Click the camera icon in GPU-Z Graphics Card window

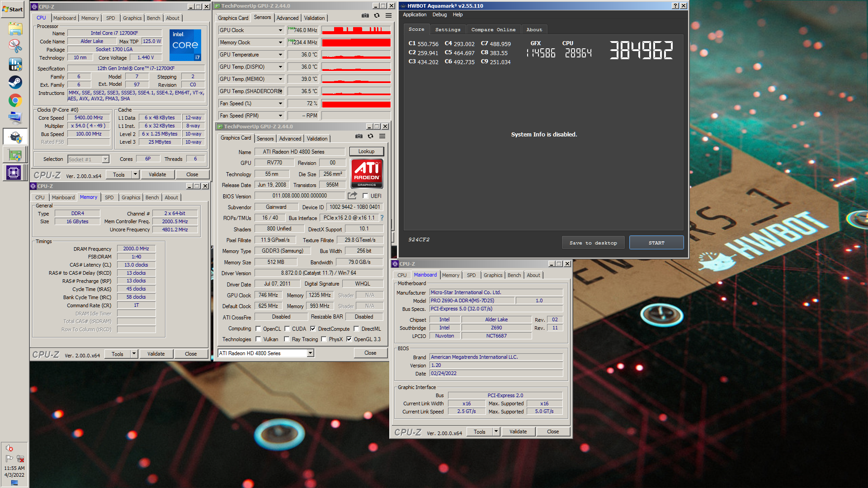(359, 136)
